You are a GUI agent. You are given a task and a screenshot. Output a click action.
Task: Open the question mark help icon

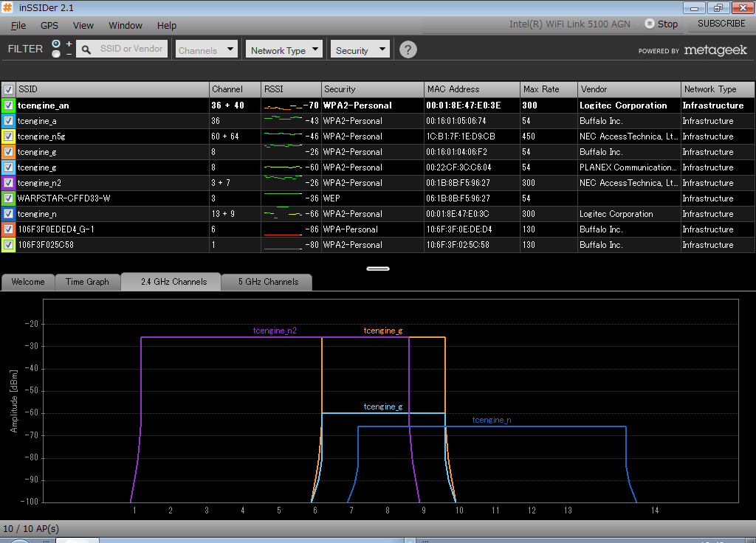408,49
